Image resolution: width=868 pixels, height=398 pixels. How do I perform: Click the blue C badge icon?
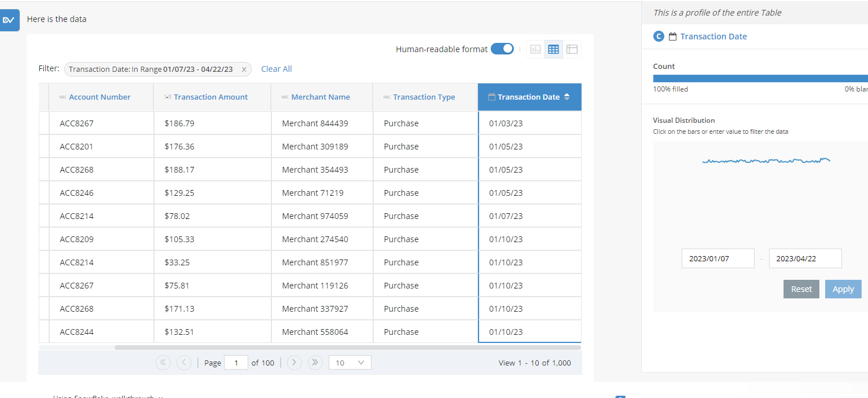click(659, 36)
